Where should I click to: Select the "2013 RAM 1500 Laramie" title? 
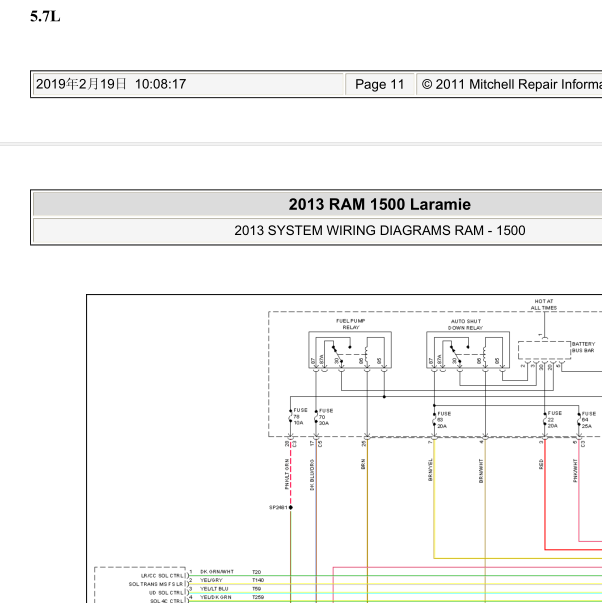coord(379,204)
